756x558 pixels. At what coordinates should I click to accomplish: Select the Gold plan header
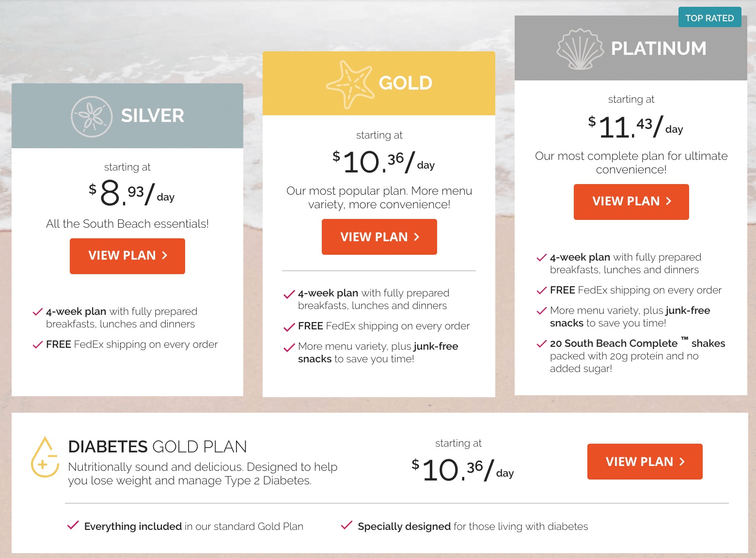tap(379, 83)
